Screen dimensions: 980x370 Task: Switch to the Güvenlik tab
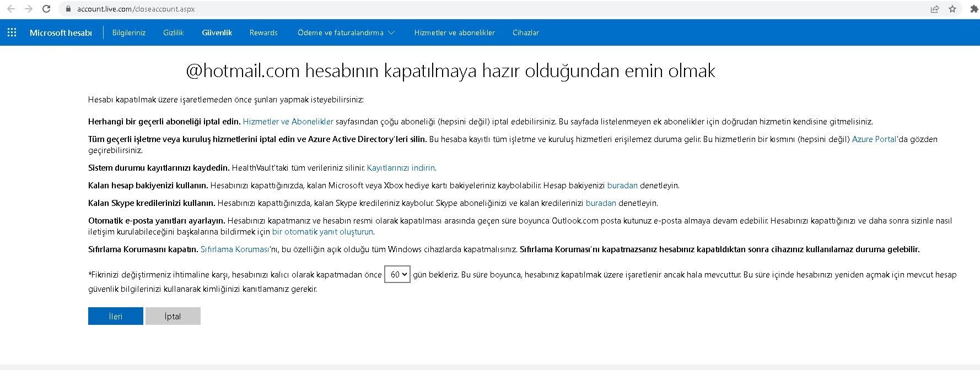pyautogui.click(x=217, y=32)
